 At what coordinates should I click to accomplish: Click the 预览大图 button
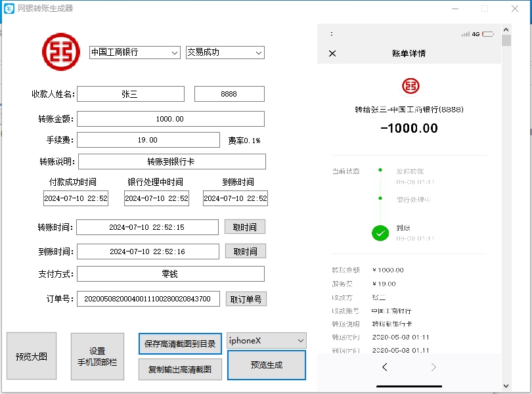(x=31, y=356)
